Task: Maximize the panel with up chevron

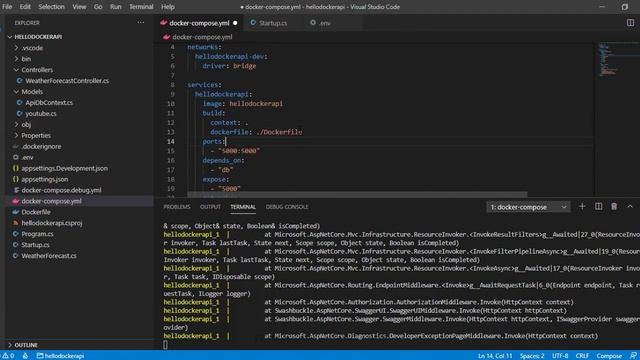Action: [x=630, y=207]
